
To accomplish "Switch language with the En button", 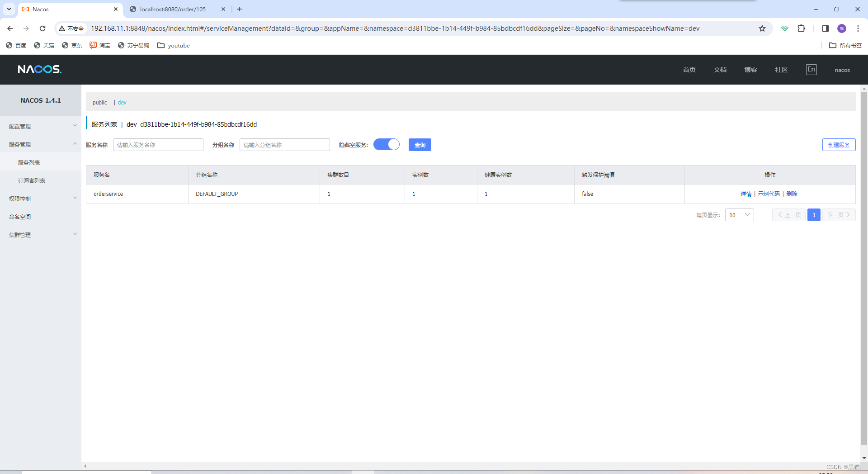I will pos(811,69).
